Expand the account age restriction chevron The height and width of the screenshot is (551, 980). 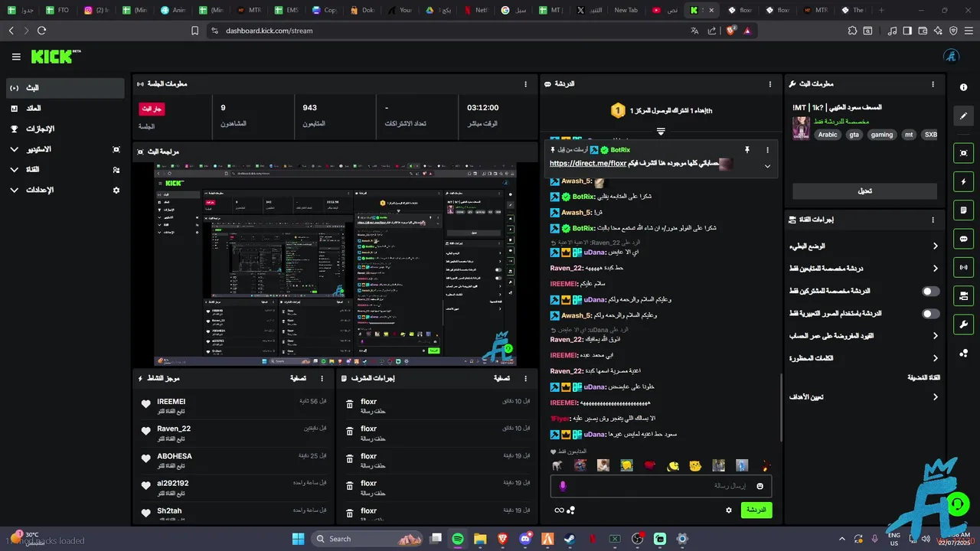(935, 336)
